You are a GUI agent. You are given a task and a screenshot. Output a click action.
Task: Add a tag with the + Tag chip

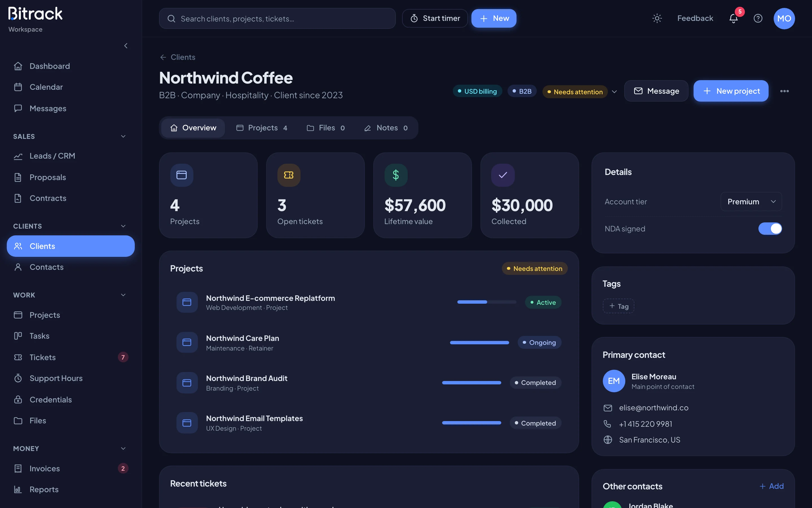point(618,306)
